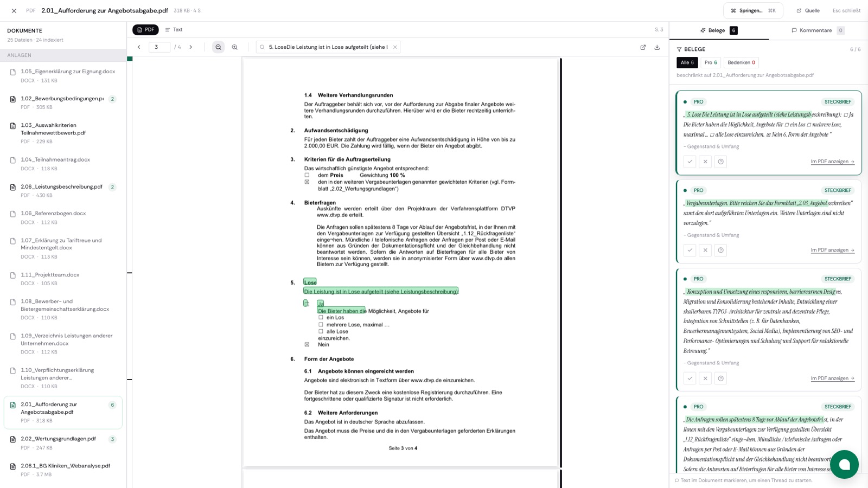Open 1.10_Verpflichtungserklärung file
868x488 pixels.
coord(63,378)
